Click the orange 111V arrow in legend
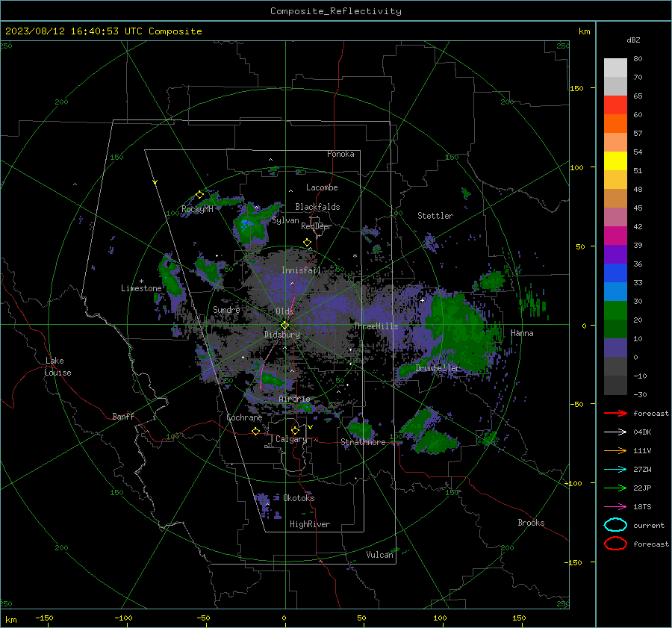Image resolution: width=672 pixels, height=628 pixels. click(615, 450)
